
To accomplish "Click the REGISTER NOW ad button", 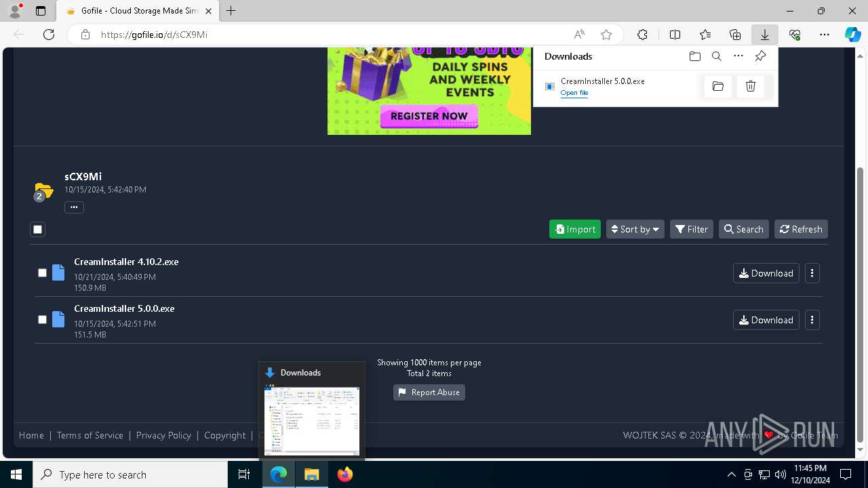I will point(429,116).
